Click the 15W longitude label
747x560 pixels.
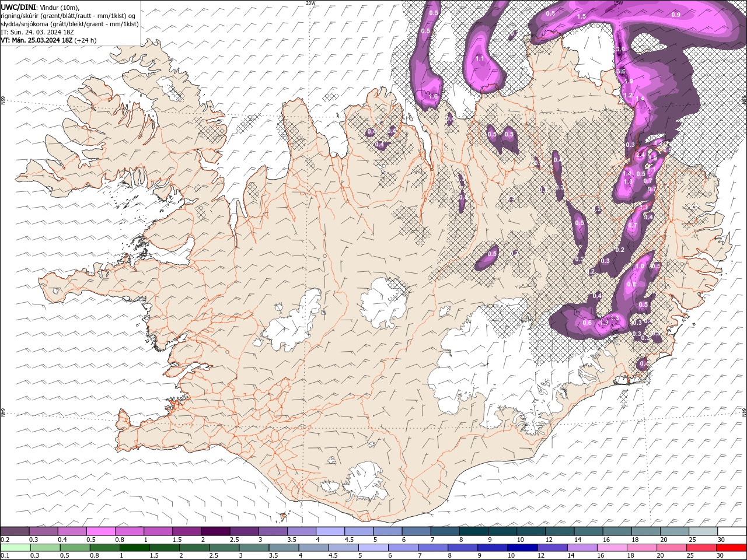click(619, 3)
